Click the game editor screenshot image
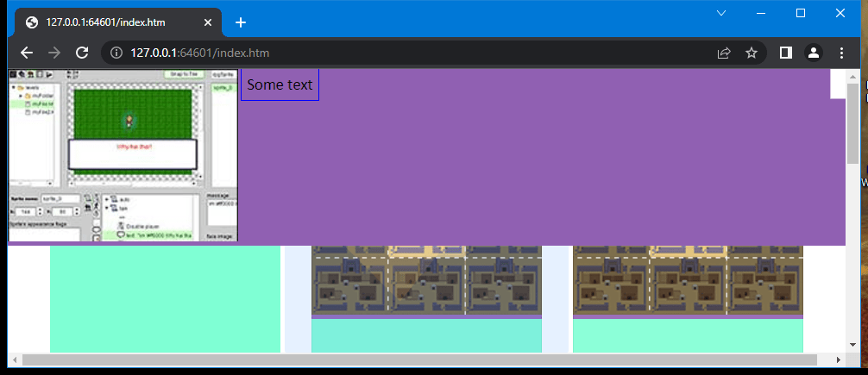Viewport: 868px width, 375px height. (x=123, y=155)
